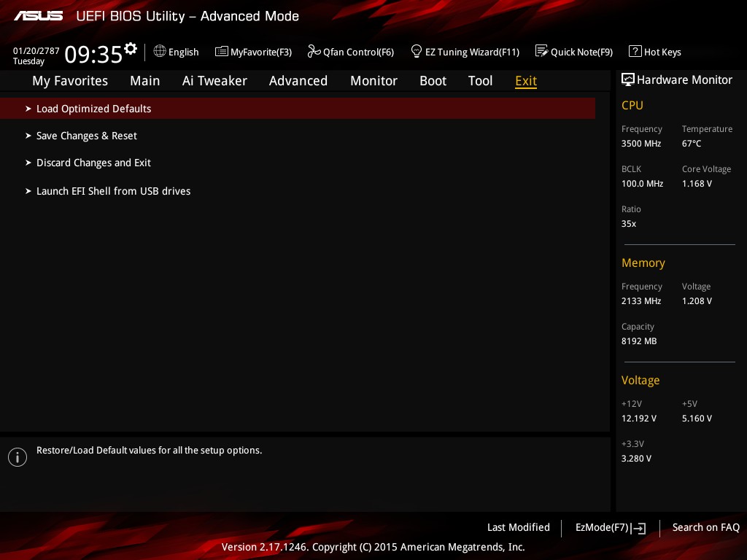Click the UEFI BIOS Utility title

click(187, 16)
